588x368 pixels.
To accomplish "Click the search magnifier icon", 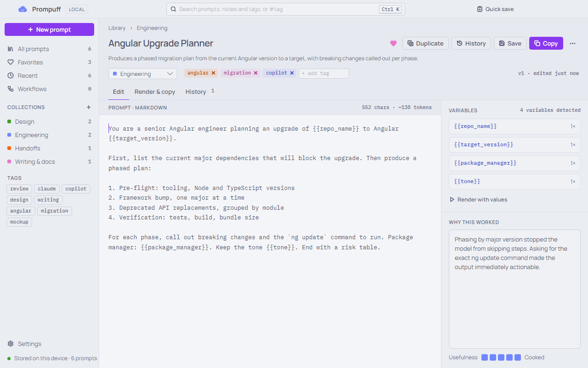I will (174, 9).
